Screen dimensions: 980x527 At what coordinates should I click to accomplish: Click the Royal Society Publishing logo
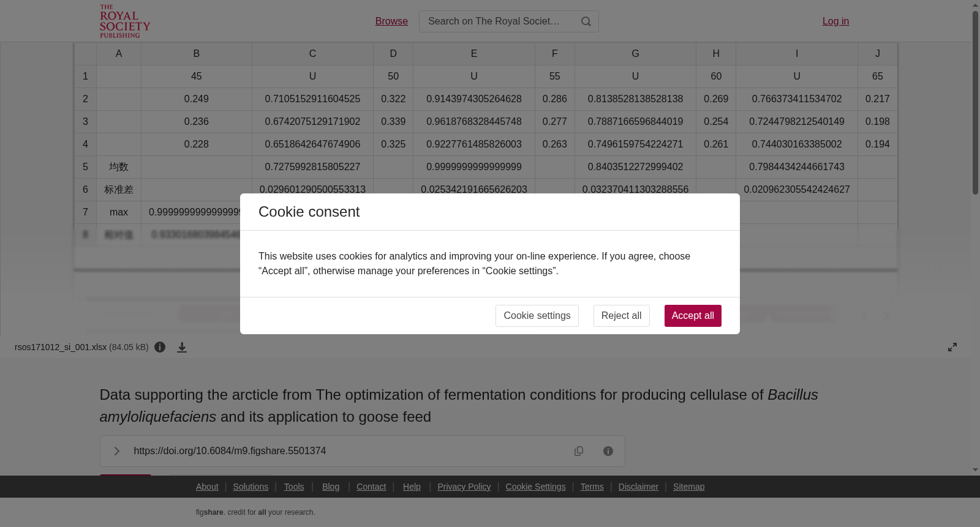(x=125, y=21)
